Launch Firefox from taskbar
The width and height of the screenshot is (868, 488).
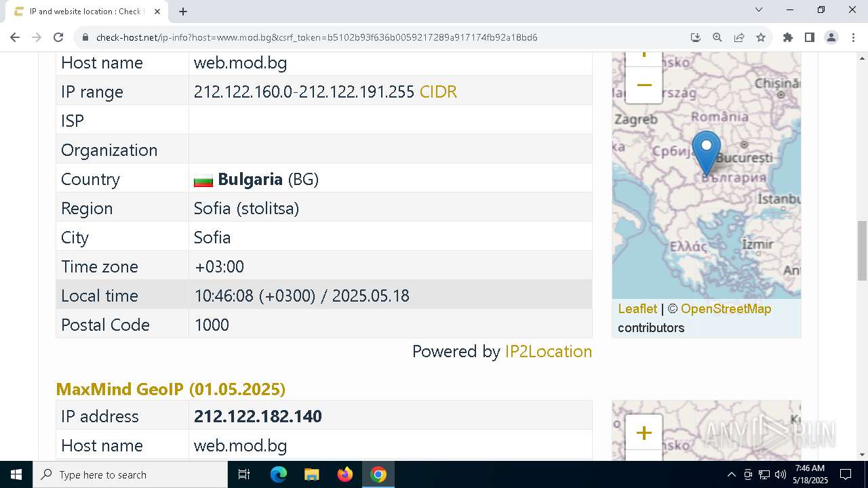click(x=345, y=474)
